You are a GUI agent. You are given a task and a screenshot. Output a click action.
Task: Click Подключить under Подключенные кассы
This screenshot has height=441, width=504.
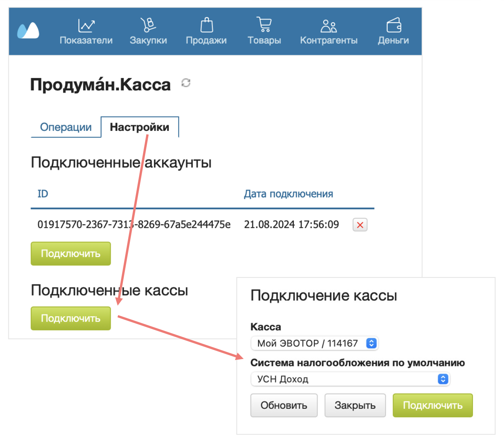[x=71, y=318]
